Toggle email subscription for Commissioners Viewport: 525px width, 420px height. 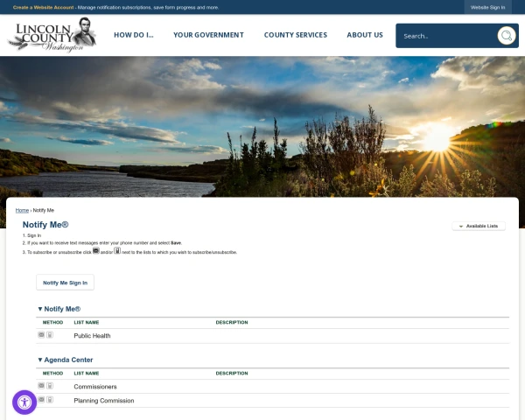pos(41,386)
